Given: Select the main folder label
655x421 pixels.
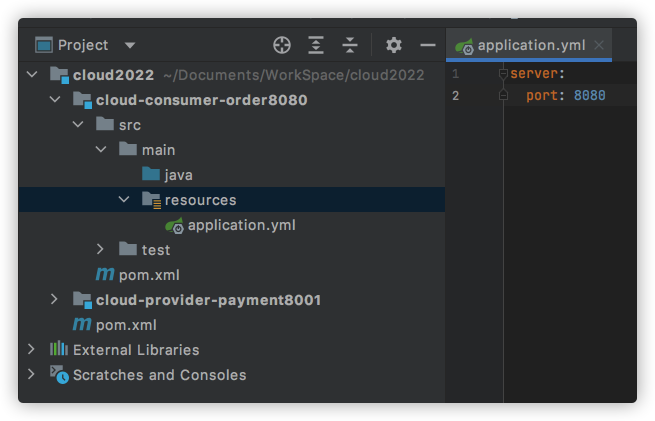Looking at the screenshot, I should click(x=158, y=150).
